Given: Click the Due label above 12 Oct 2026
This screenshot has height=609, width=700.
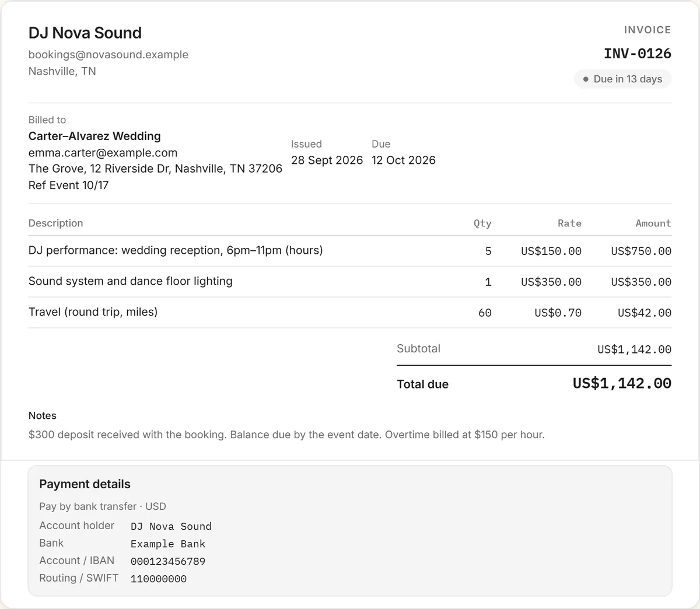Looking at the screenshot, I should pos(381,144).
